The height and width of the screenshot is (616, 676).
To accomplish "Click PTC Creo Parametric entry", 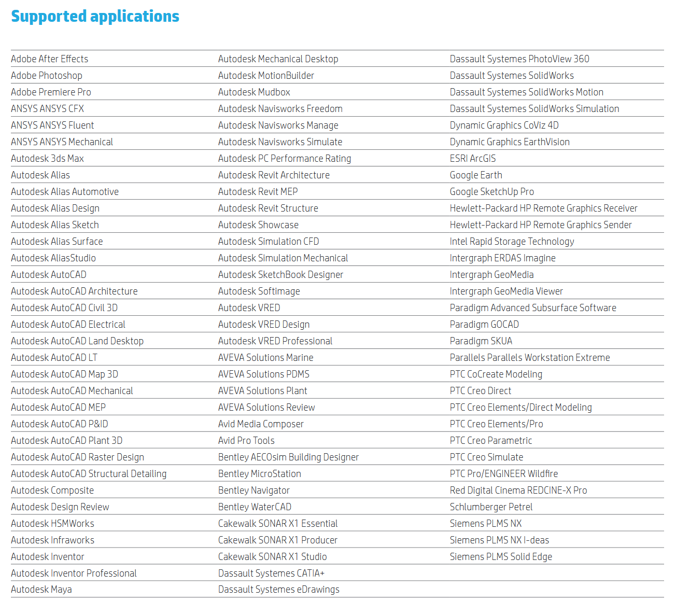I will tap(490, 441).
